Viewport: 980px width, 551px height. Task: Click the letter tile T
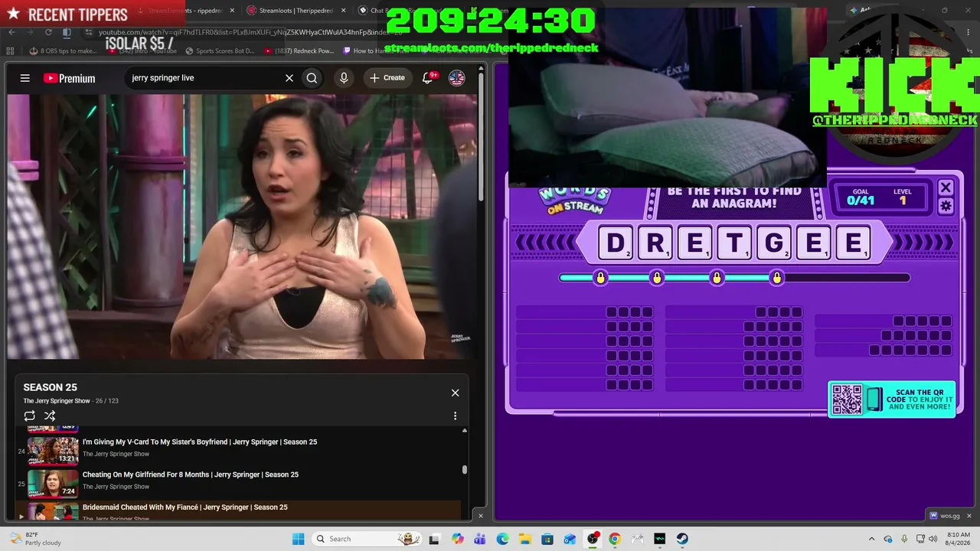pyautogui.click(x=734, y=243)
